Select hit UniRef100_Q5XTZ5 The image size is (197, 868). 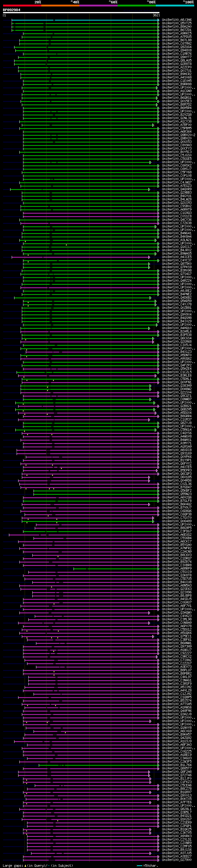pos(177,23)
